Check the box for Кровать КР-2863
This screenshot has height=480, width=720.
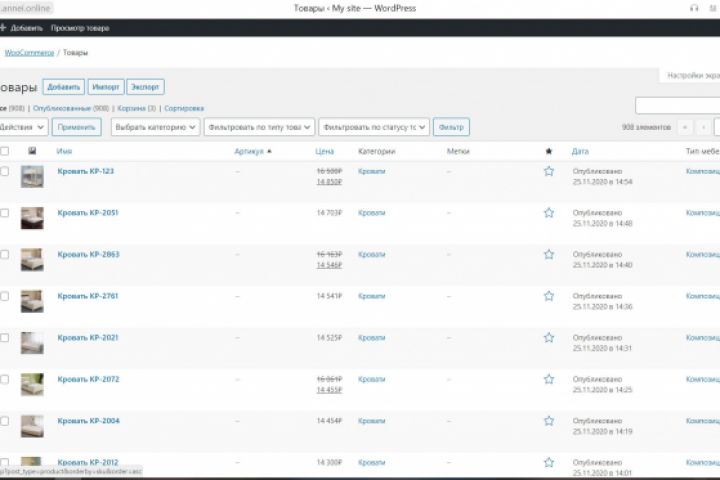pos(5,254)
